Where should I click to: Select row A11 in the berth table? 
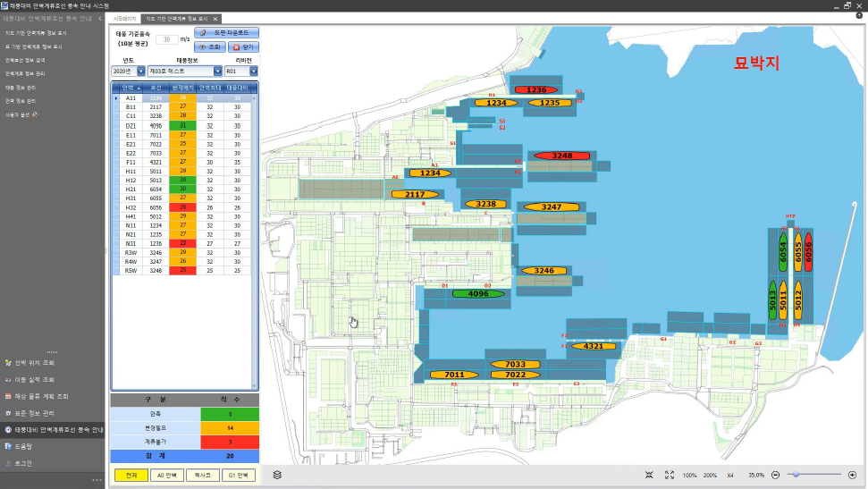click(131, 97)
